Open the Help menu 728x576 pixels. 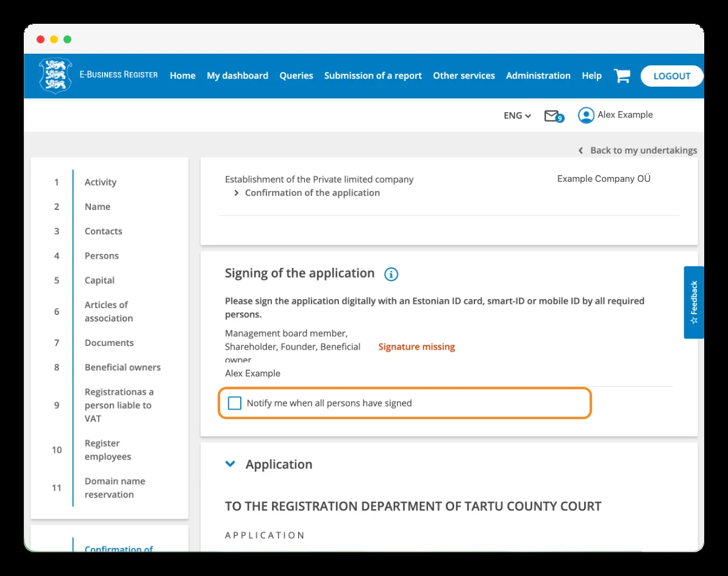tap(591, 75)
